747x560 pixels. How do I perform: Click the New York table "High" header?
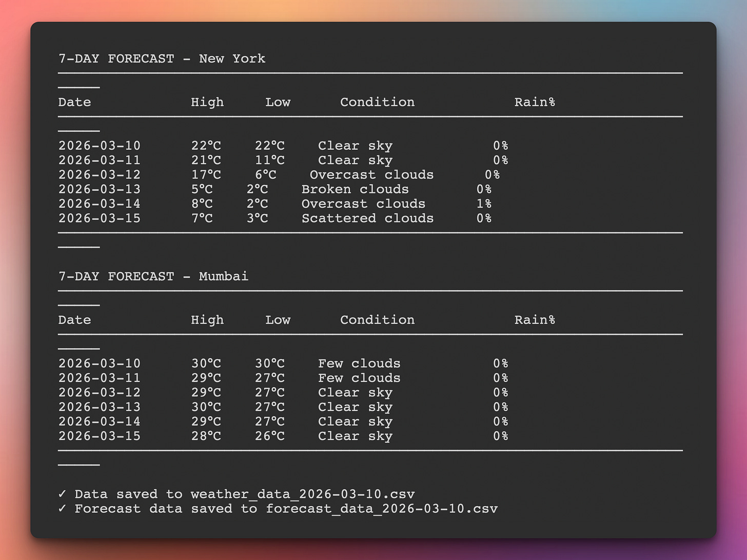pos(207,102)
